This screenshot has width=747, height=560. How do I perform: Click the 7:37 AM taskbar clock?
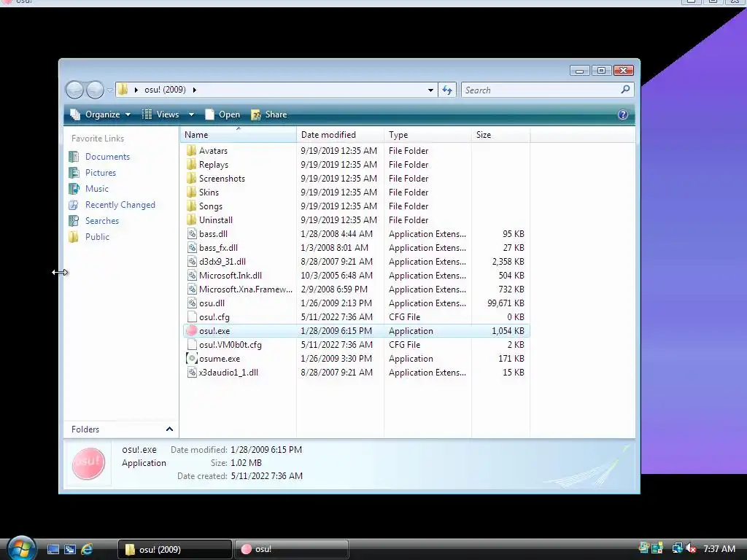(719, 548)
